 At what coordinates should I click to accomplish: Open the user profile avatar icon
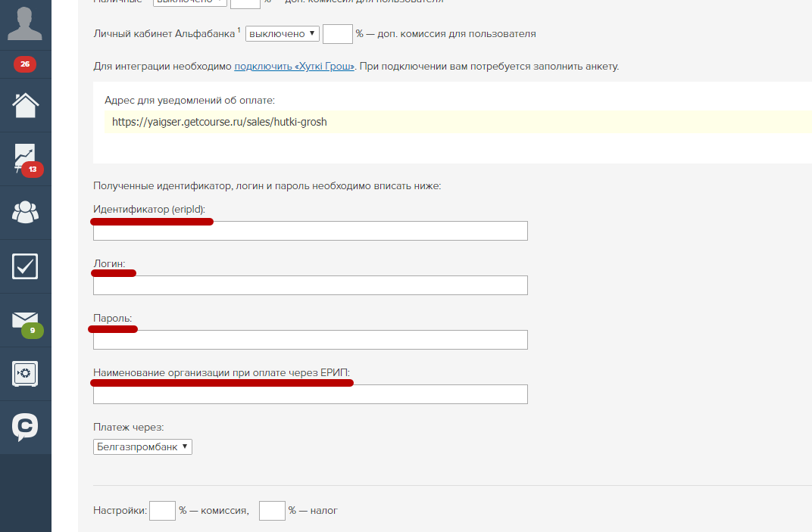pos(25,22)
